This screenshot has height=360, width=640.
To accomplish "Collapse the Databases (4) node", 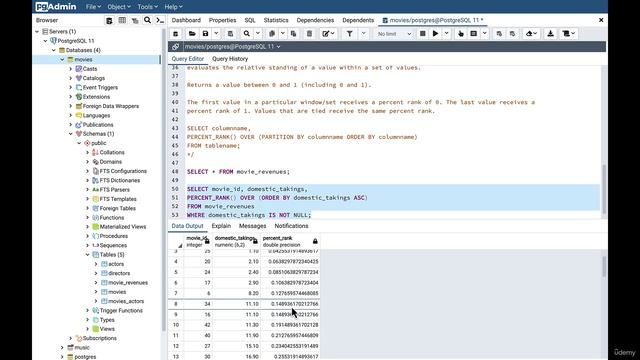I will pos(54,50).
